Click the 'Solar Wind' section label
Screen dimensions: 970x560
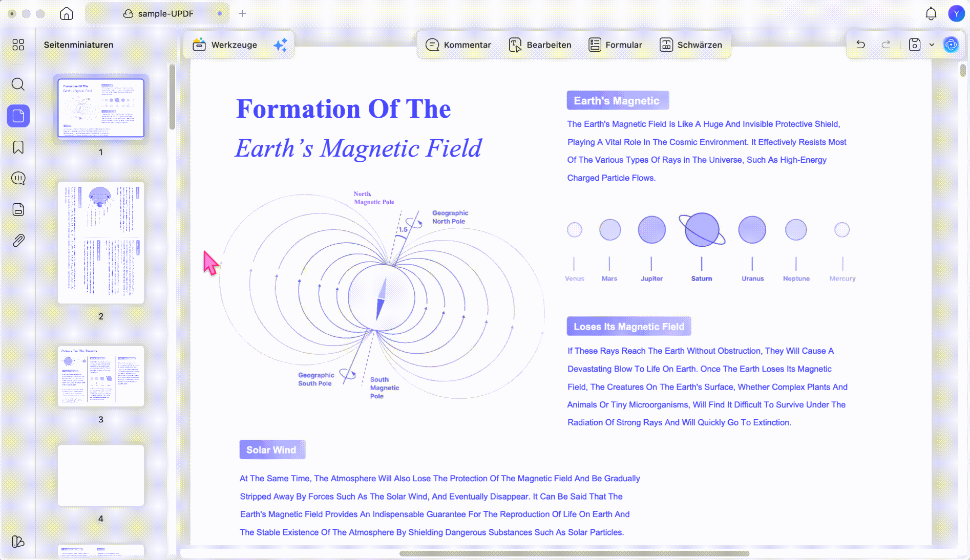click(x=272, y=450)
